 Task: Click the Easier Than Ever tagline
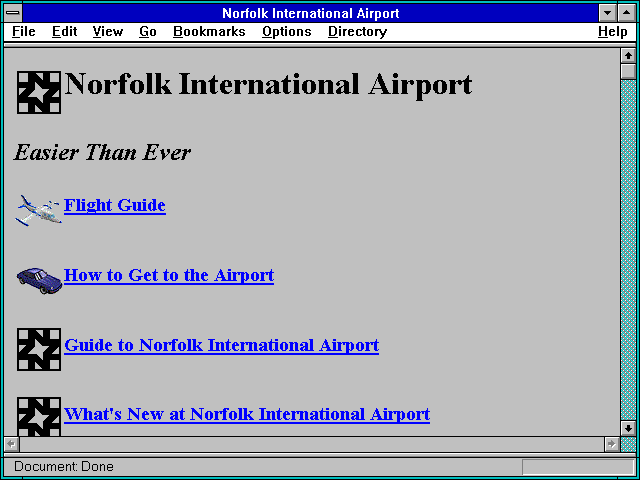click(x=102, y=153)
